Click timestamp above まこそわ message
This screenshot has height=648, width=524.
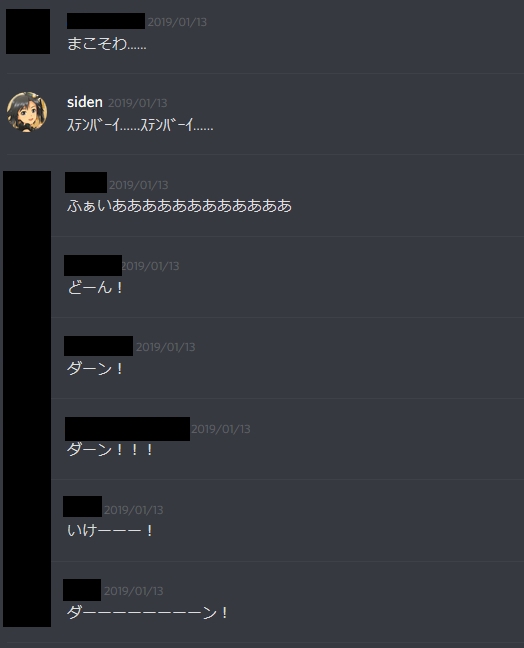click(x=177, y=22)
